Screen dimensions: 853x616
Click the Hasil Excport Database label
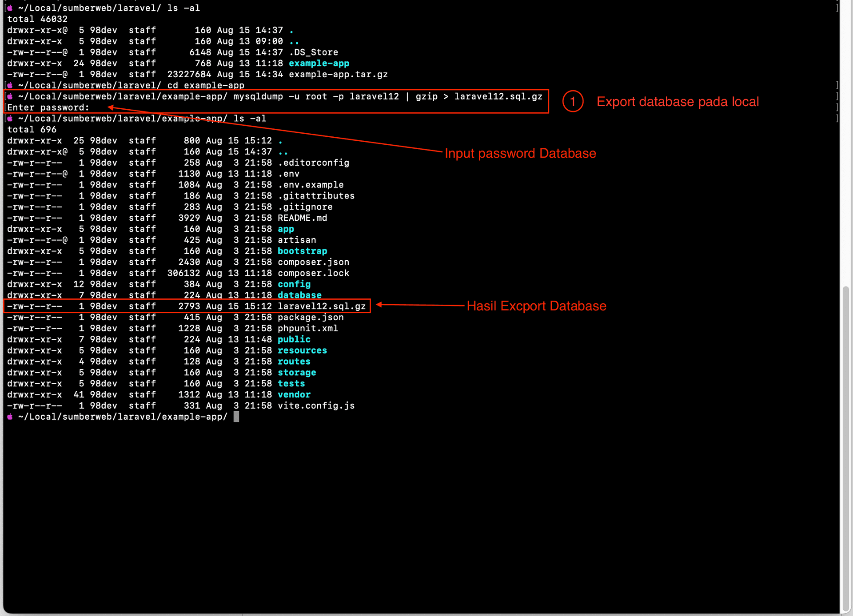[x=537, y=306]
